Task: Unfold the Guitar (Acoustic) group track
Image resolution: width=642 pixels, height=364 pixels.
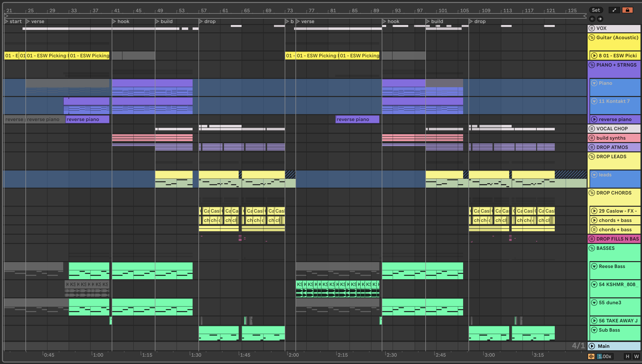Action: 592,37
